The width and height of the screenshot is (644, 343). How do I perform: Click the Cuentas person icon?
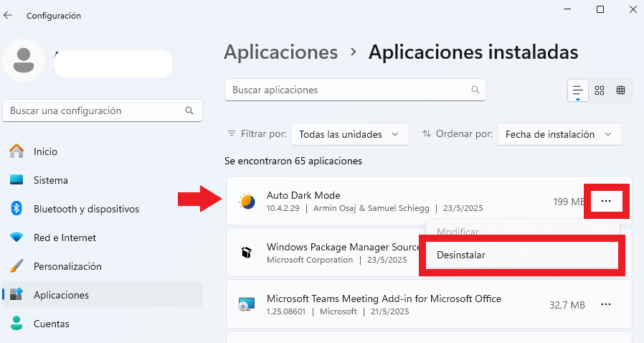[16, 324]
